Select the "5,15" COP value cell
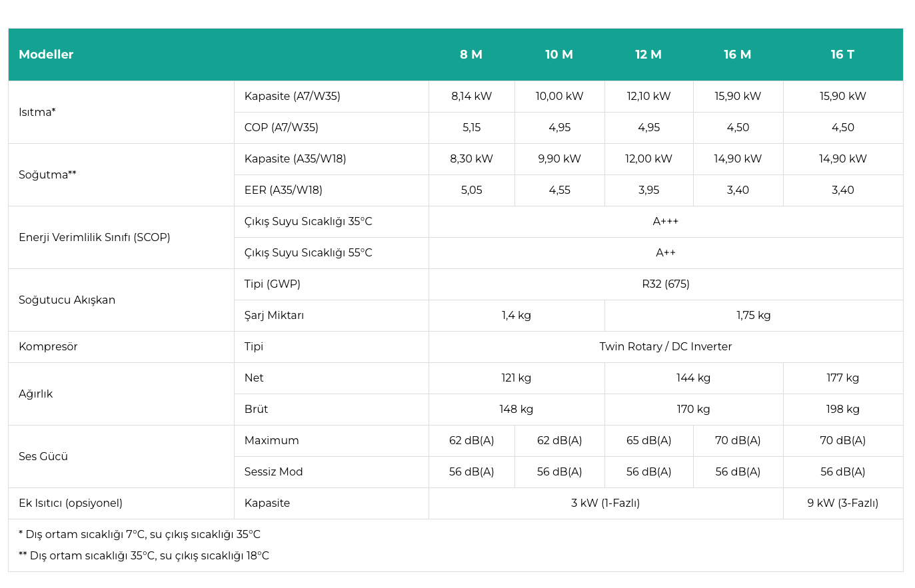This screenshot has width=915, height=588. pos(471,127)
